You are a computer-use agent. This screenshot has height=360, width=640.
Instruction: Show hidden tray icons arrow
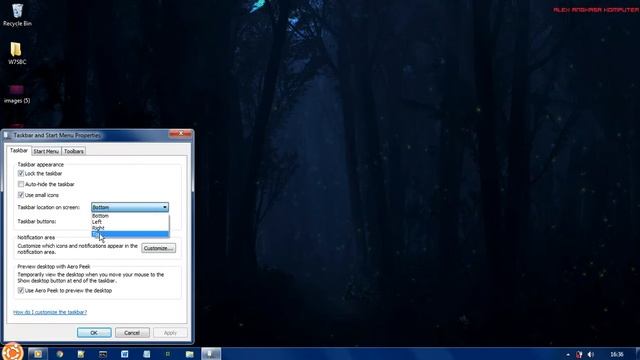tap(568, 355)
